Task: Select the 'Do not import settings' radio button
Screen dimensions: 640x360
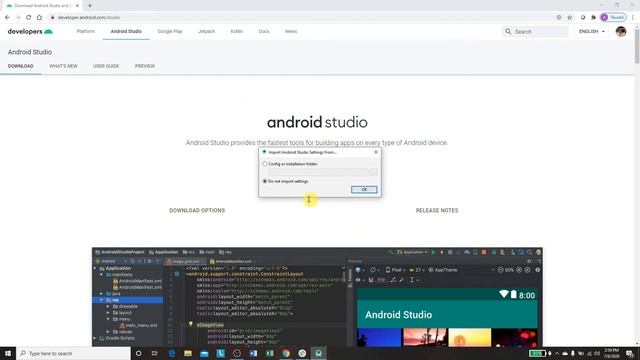Action: pyautogui.click(x=265, y=181)
